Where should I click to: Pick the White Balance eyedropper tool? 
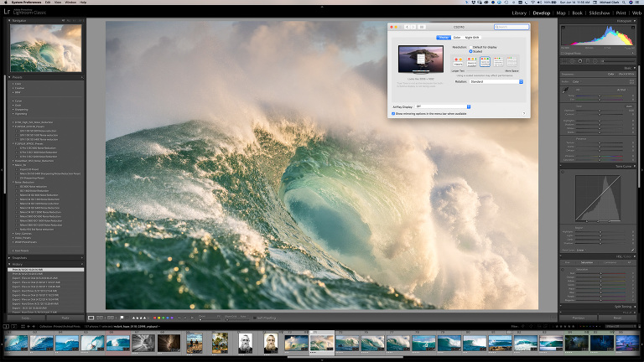click(x=565, y=90)
